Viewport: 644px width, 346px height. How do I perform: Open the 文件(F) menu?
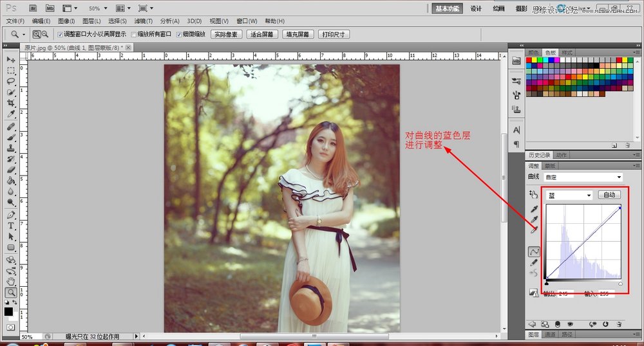point(15,21)
